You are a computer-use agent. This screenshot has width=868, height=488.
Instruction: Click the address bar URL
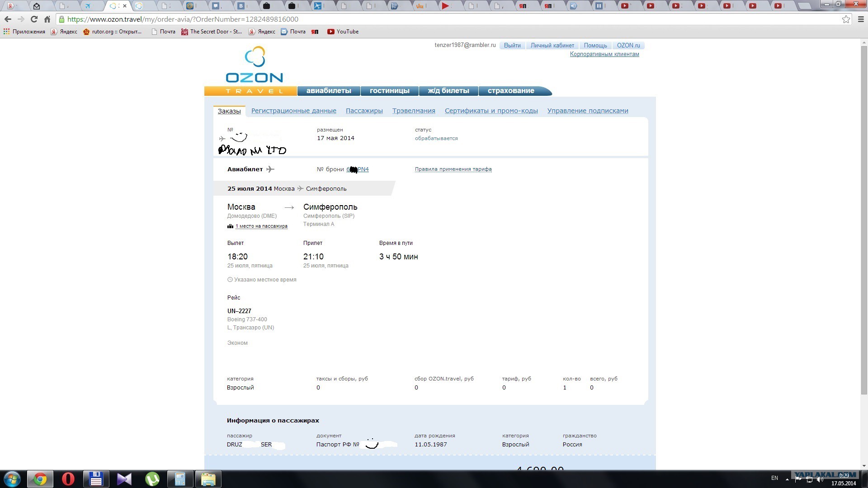(x=183, y=19)
